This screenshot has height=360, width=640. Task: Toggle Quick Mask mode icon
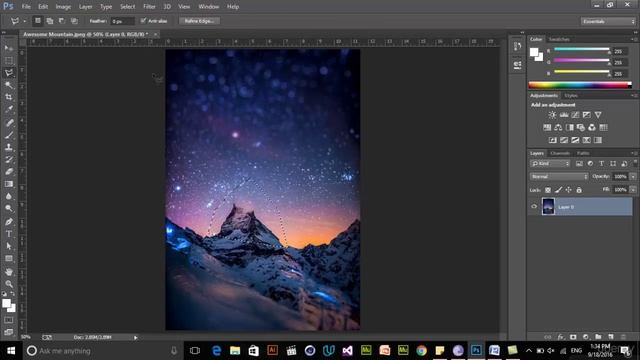[x=9, y=320]
